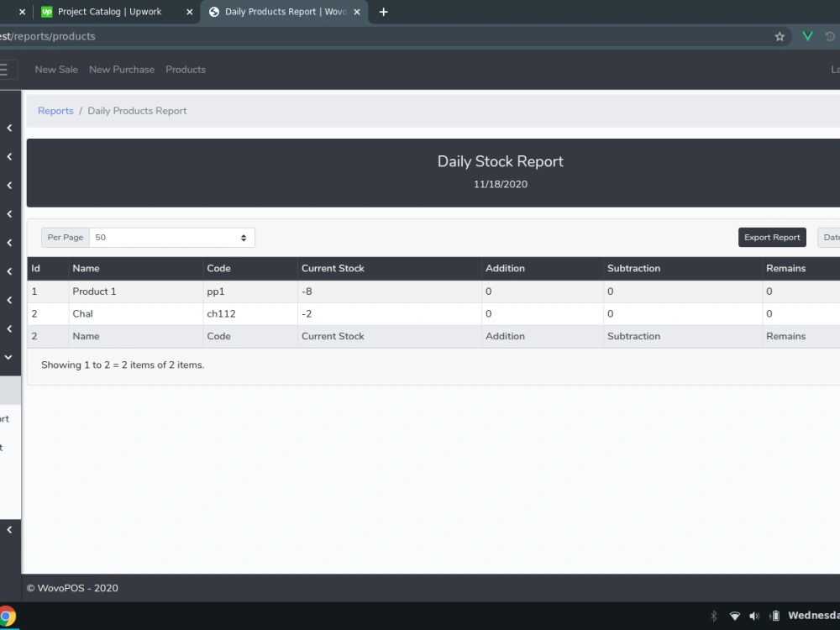The width and height of the screenshot is (840, 630).
Task: Sort by the Current Stock column header
Action: pos(390,269)
